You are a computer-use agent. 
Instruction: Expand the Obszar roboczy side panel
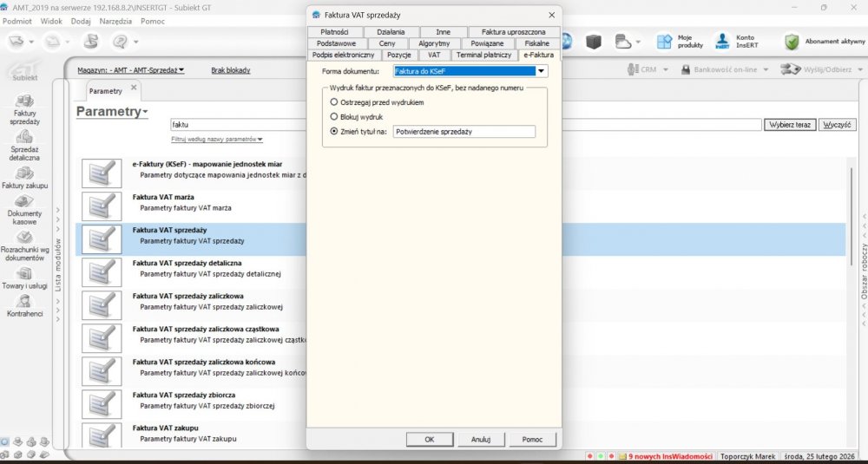(864, 271)
